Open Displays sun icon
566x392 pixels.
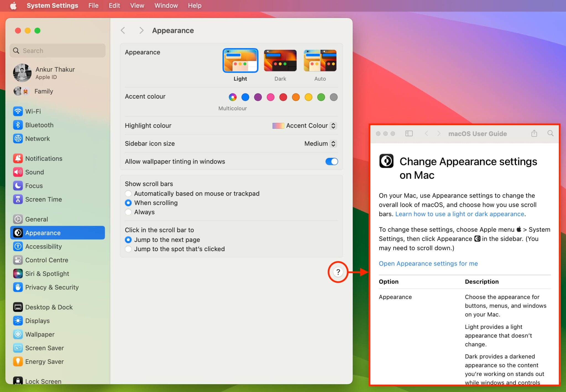click(18, 321)
